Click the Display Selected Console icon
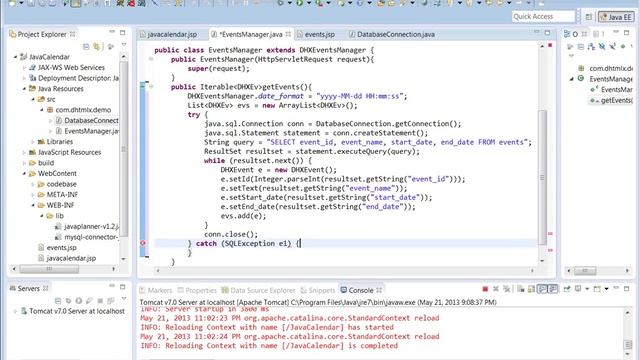The height and width of the screenshot is (360, 640). (x=578, y=289)
